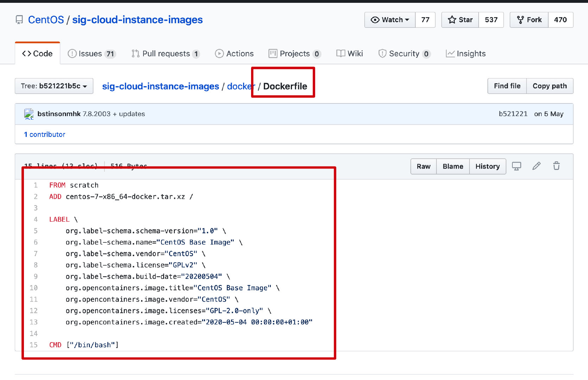Click the Dockerfile filename in breadcrumb
588x380 pixels.
285,86
